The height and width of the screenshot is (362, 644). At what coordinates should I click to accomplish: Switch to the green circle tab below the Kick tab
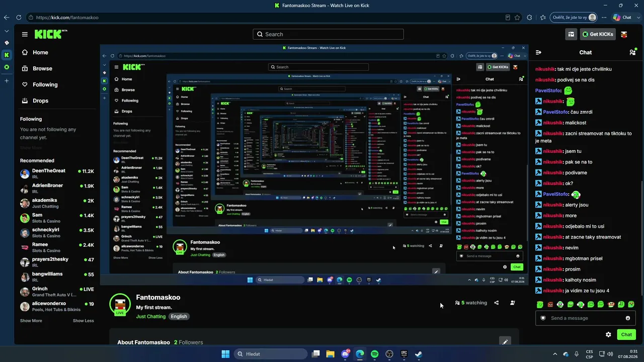[7, 67]
